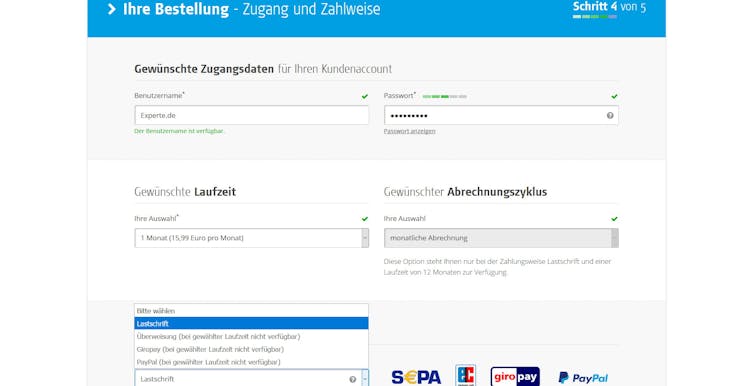Click the giropay logo
Screen dimensions: 750x386
(515, 377)
